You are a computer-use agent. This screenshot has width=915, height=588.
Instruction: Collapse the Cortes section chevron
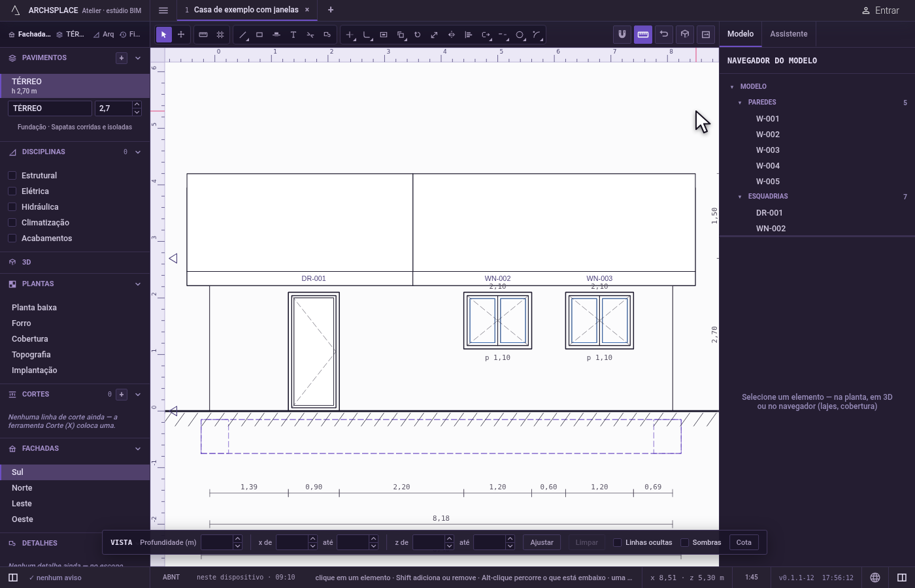pyautogui.click(x=138, y=395)
